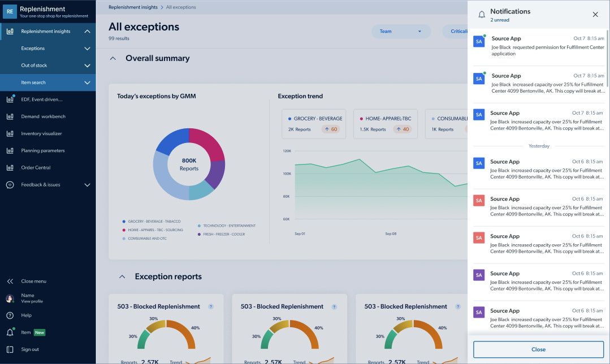Click the third 503 card's help icon
Screen dimensions: 610x364
(458, 306)
